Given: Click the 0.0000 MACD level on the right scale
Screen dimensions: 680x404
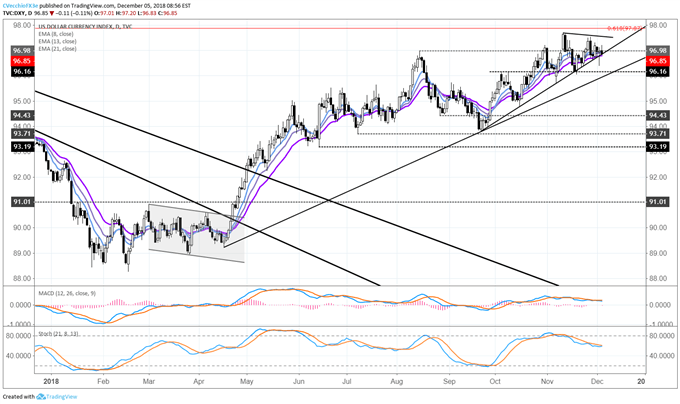Looking at the screenshot, I should pos(660,305).
